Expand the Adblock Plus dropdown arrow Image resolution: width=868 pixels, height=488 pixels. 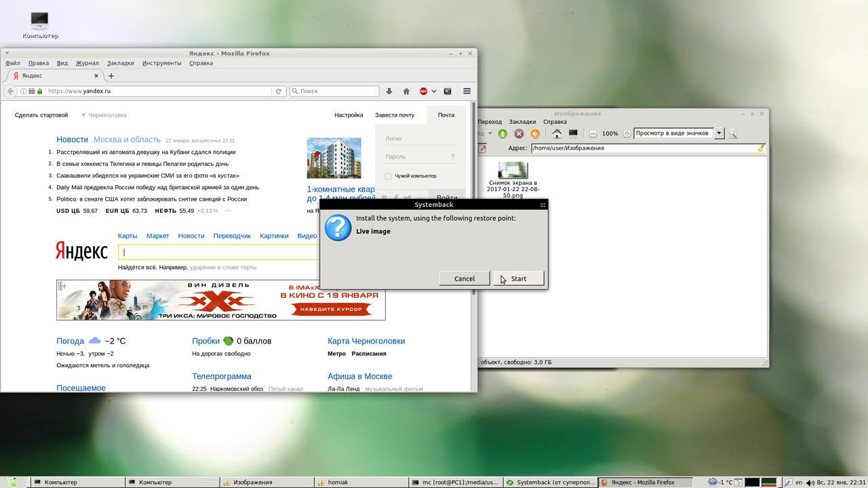[x=434, y=91]
